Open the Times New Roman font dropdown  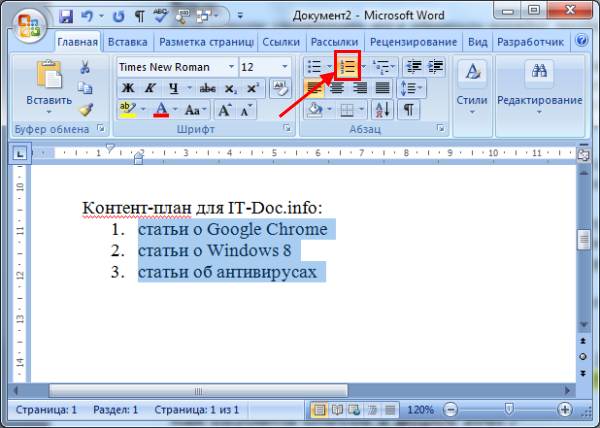pyautogui.click(x=232, y=67)
